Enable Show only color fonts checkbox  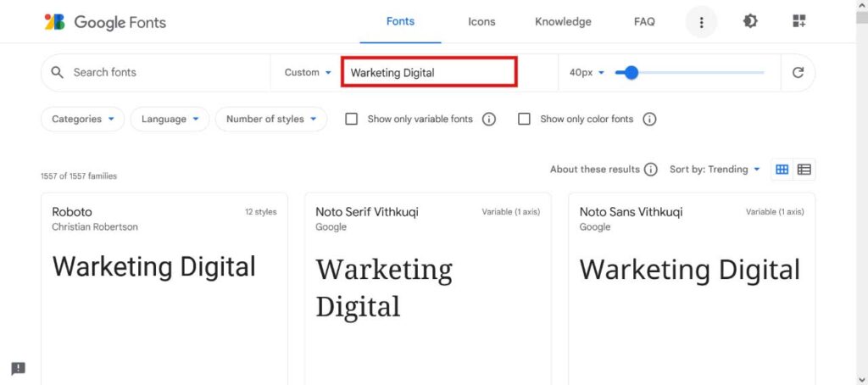(x=524, y=119)
